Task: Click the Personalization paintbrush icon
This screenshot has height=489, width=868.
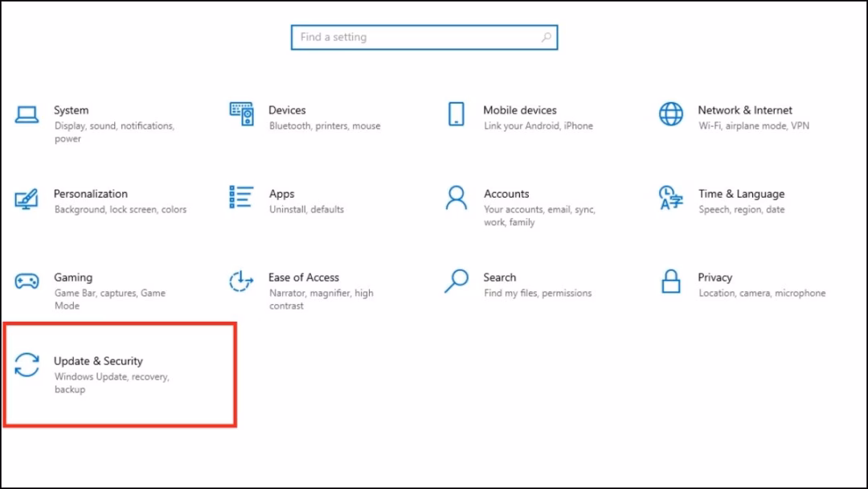Action: coord(27,199)
